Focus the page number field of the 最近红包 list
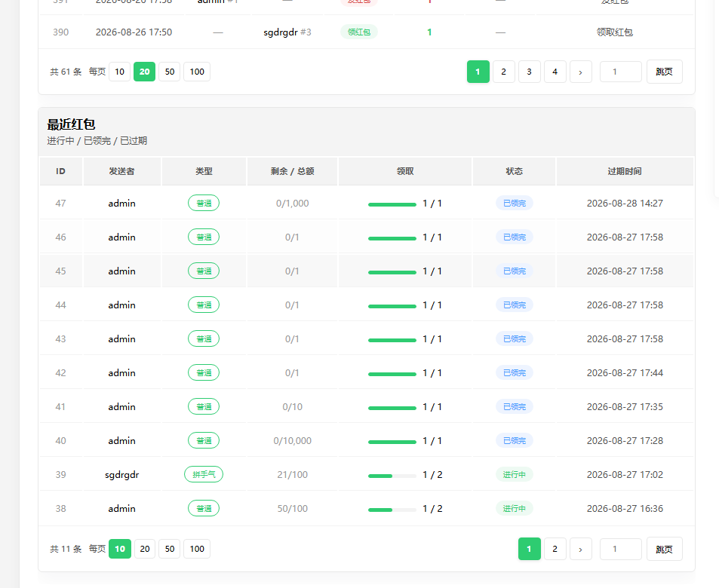719x588 pixels. pos(620,549)
